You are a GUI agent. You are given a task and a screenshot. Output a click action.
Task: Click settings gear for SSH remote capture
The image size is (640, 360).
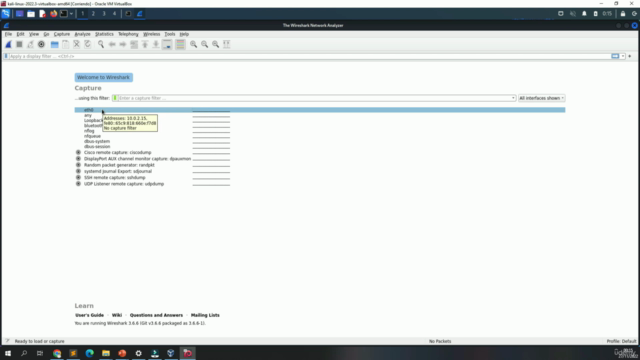tap(78, 178)
